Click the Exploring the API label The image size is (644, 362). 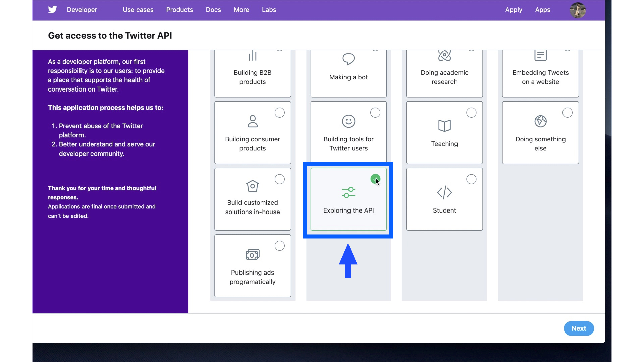(x=348, y=210)
